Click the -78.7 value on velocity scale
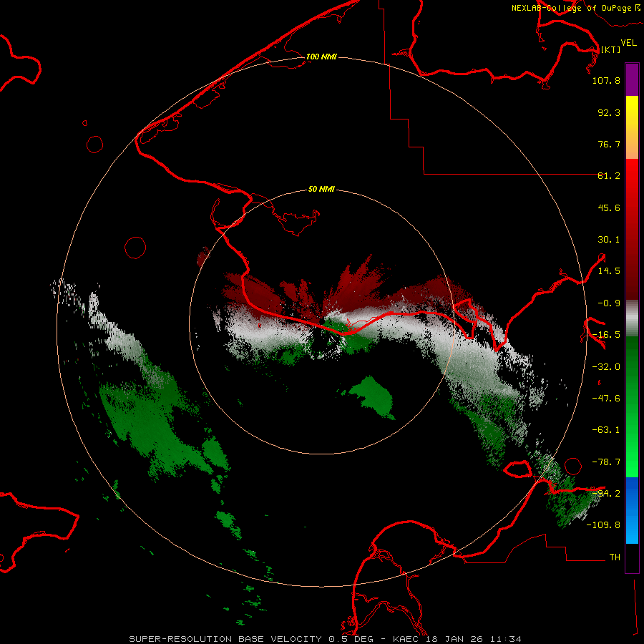Viewport: 644px width, 644px height. pyautogui.click(x=606, y=462)
